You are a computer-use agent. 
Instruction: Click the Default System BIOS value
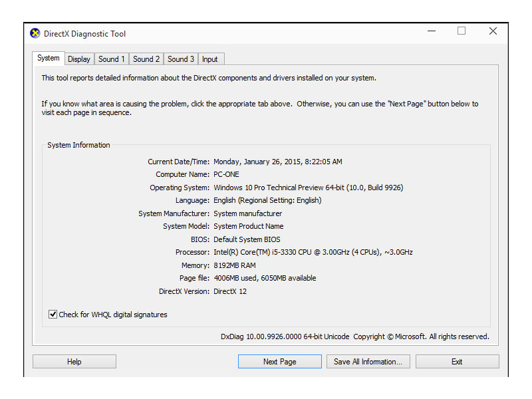click(247, 239)
